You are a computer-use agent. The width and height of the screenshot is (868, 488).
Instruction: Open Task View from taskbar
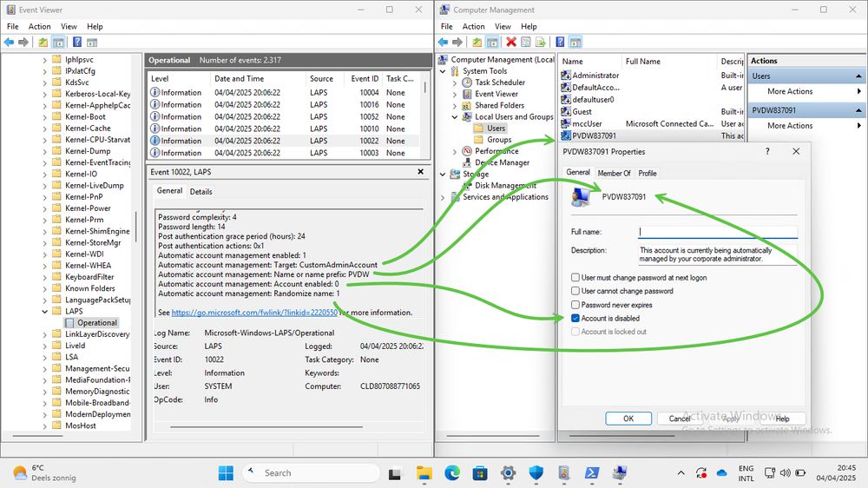395,473
